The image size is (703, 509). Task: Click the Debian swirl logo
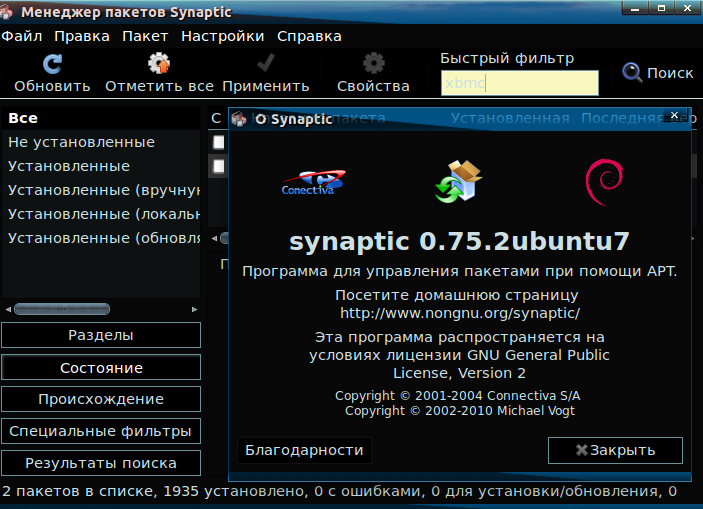coord(604,182)
